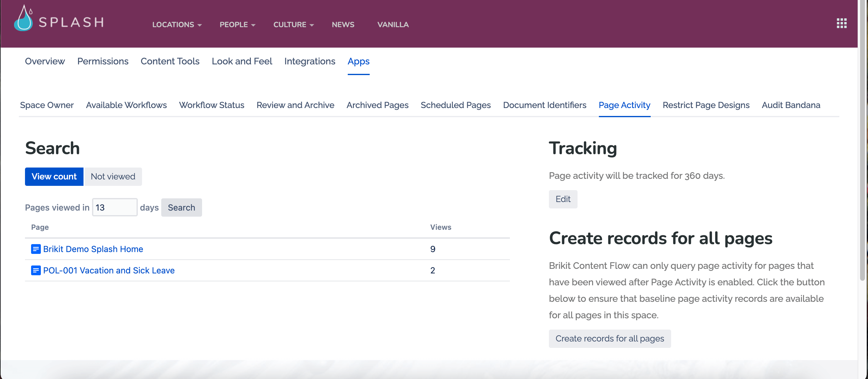Switch to the Content Tools tab

(170, 61)
